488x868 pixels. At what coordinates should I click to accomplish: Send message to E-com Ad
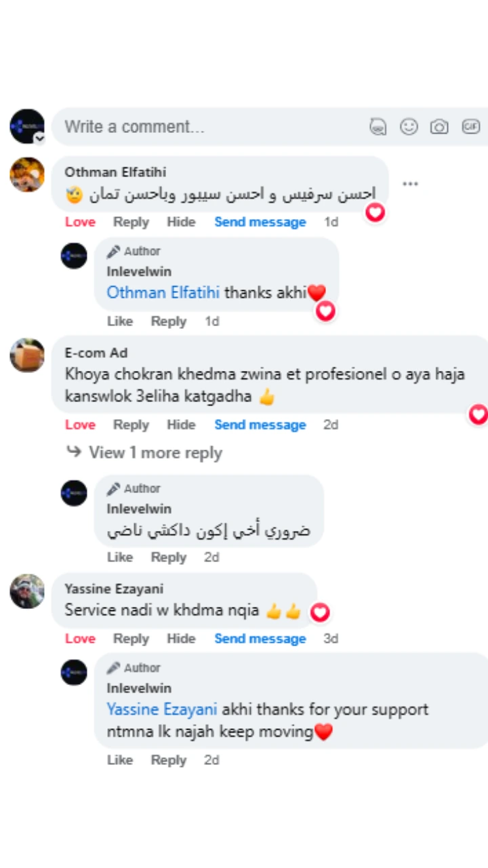click(x=260, y=425)
